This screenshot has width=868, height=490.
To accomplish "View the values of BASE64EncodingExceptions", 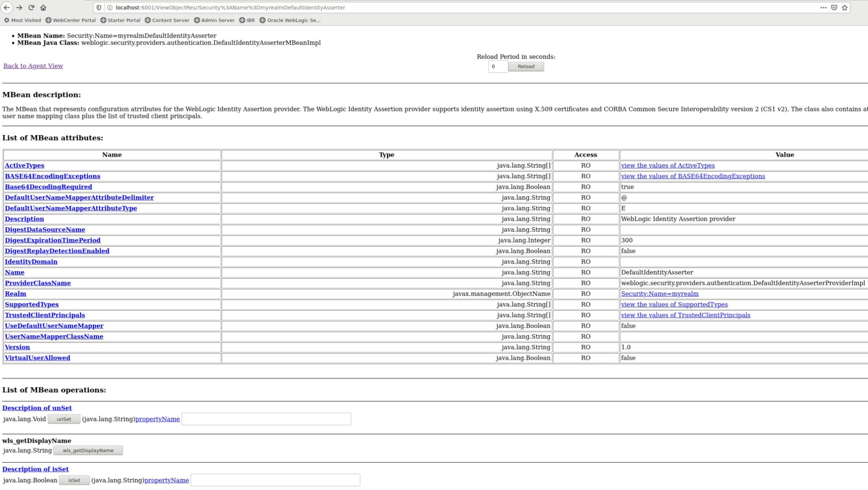I will tap(693, 176).
